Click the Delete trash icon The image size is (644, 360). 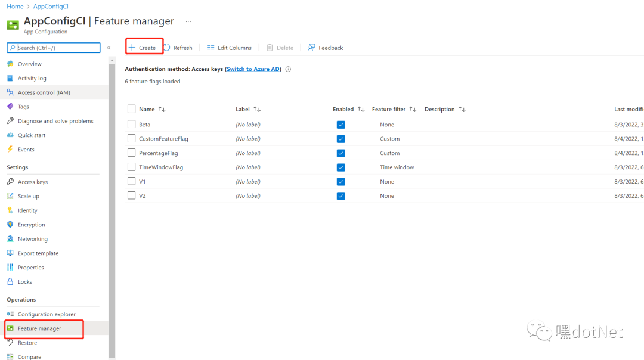(x=270, y=48)
